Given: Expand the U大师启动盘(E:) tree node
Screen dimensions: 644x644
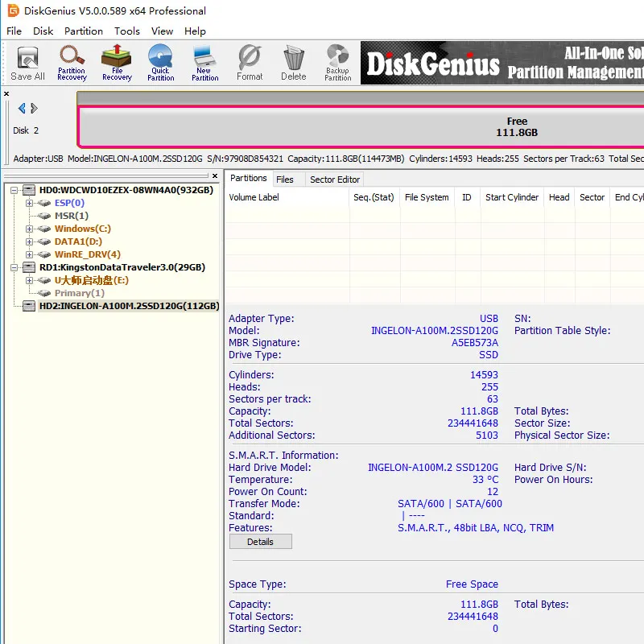Looking at the screenshot, I should pyautogui.click(x=29, y=280).
